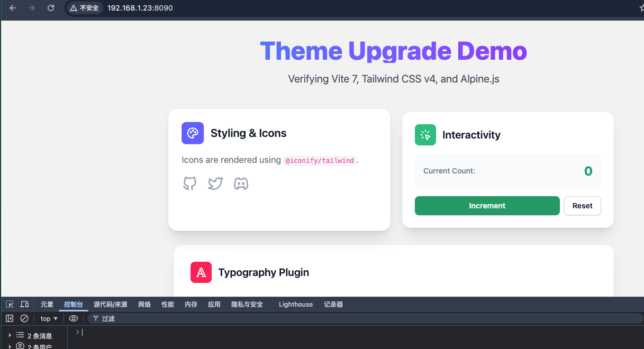Click the Discord icon
Viewport: 644px width, 349px height.
[x=241, y=183]
